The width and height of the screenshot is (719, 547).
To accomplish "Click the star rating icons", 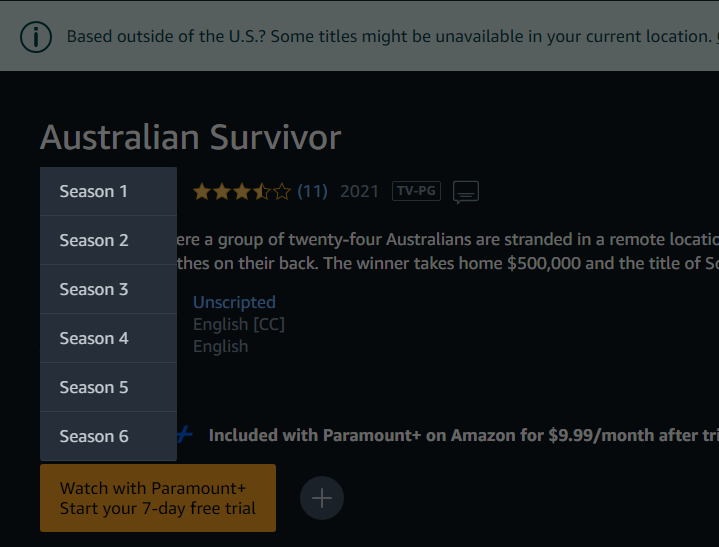I will coord(242,191).
